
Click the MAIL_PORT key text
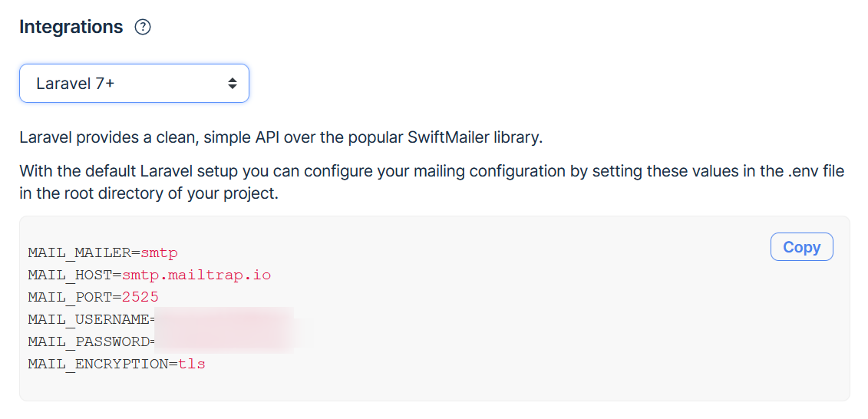[71, 297]
